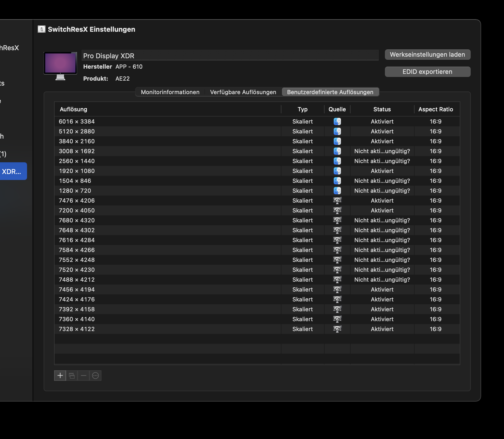Click the plus button to add resolution
Image resolution: width=504 pixels, height=439 pixels.
click(x=60, y=376)
